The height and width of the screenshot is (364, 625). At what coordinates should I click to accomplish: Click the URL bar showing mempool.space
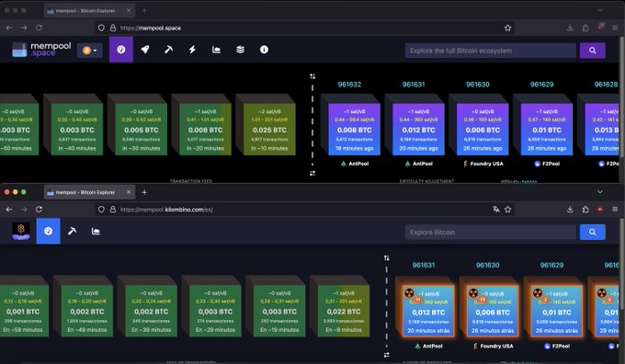305,28
